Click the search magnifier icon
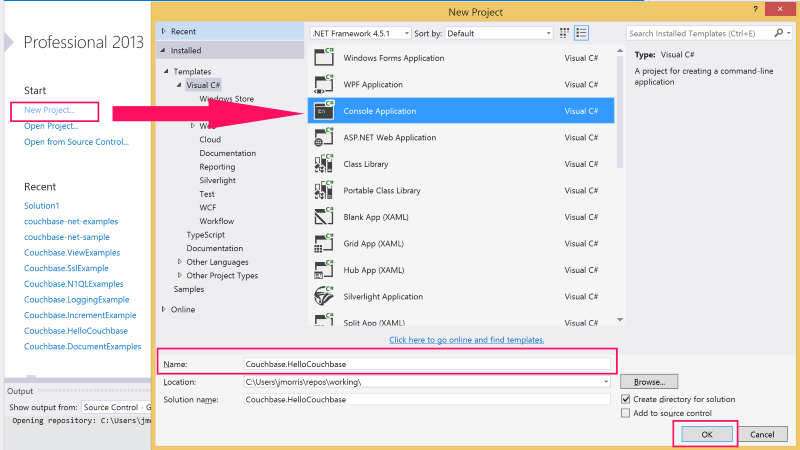 click(x=778, y=33)
